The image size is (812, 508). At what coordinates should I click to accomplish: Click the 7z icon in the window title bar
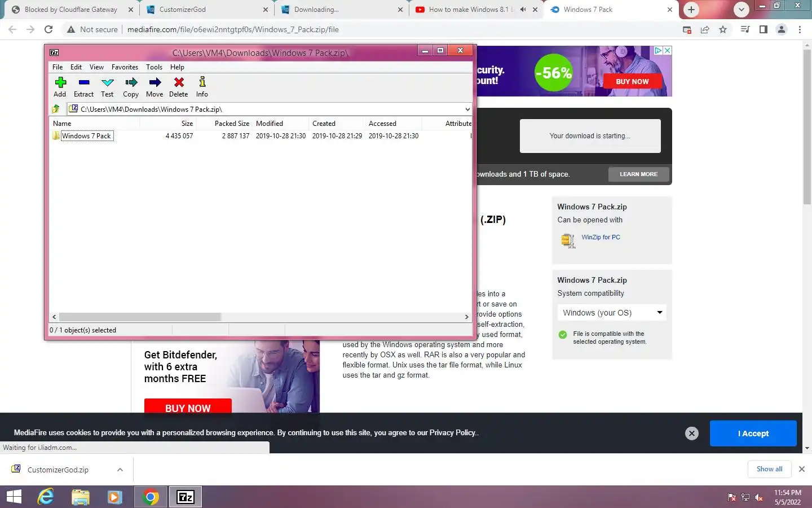[54, 52]
